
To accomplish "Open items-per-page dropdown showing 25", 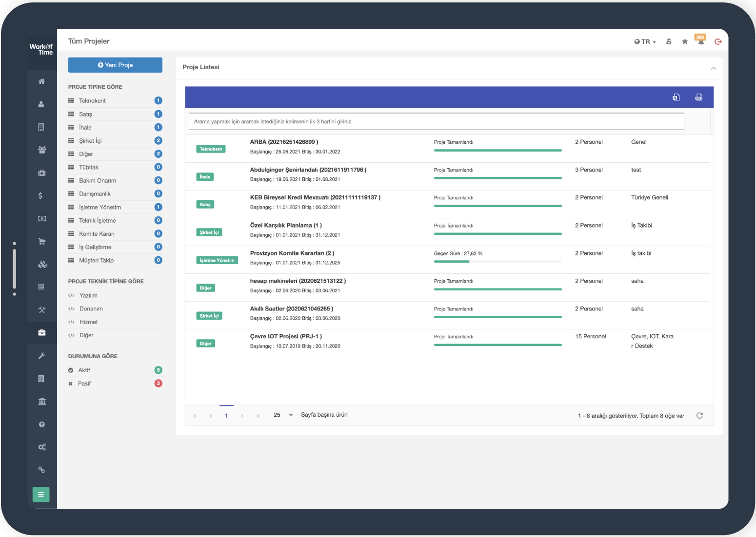I will pyautogui.click(x=283, y=415).
